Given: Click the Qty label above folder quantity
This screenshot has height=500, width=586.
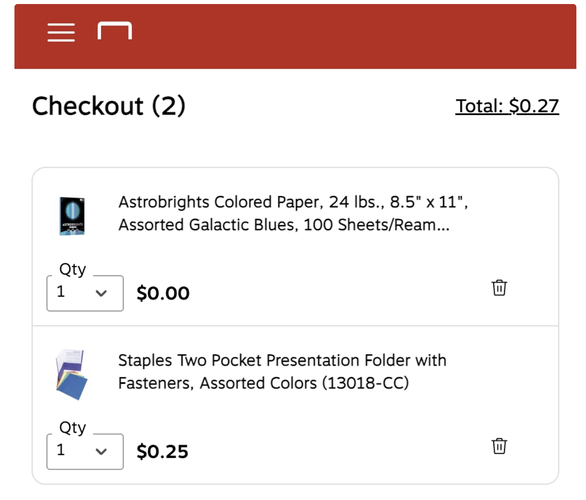Looking at the screenshot, I should [x=73, y=428].
